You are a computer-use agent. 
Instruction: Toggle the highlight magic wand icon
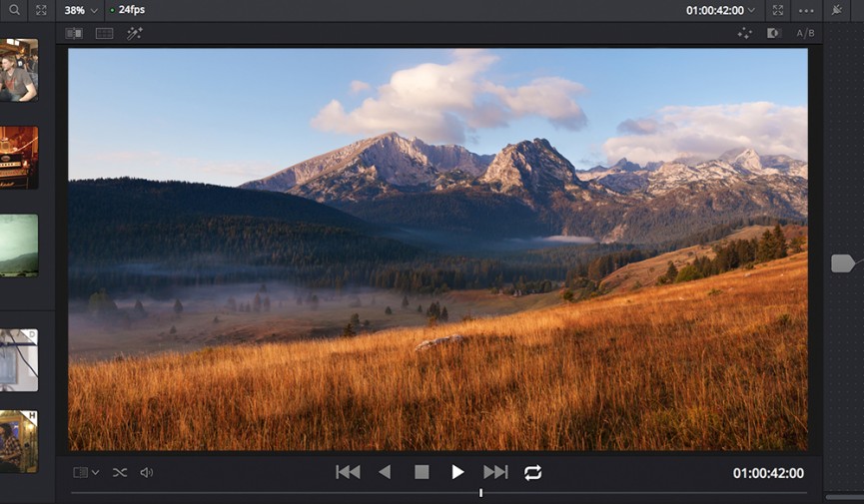(135, 34)
